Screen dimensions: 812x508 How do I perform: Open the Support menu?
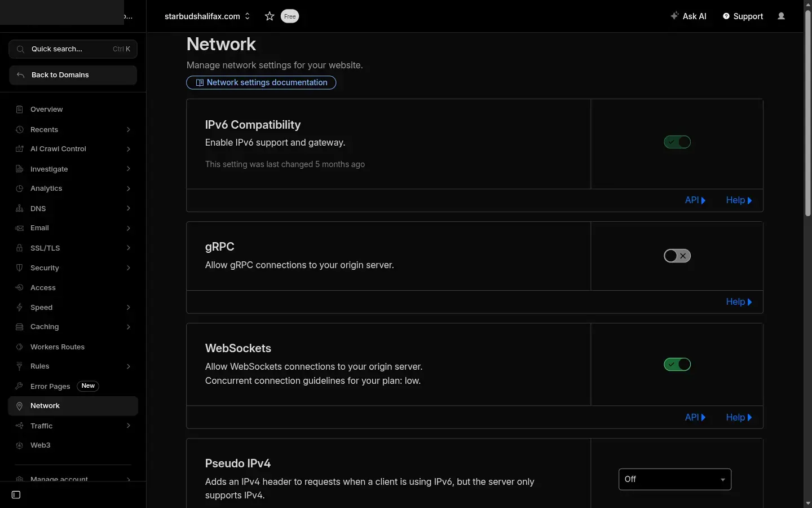743,16
